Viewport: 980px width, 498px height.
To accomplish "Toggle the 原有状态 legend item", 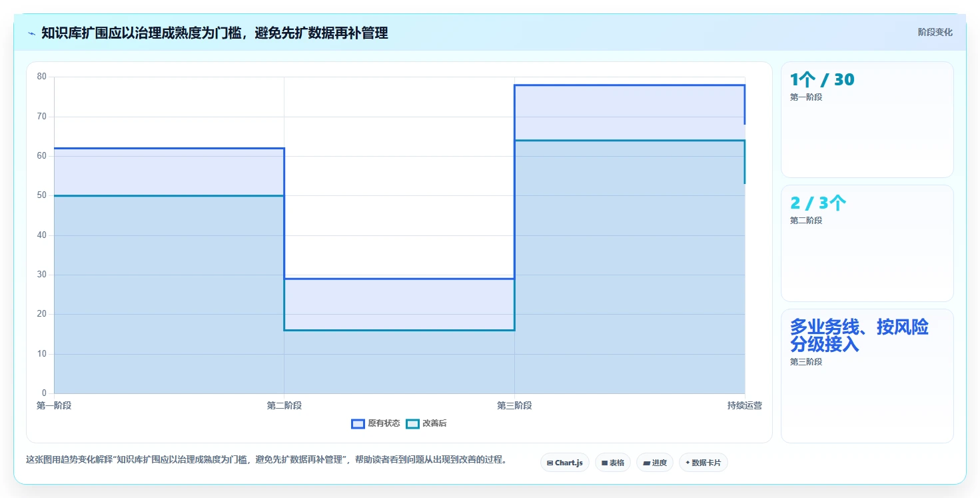I will point(376,423).
